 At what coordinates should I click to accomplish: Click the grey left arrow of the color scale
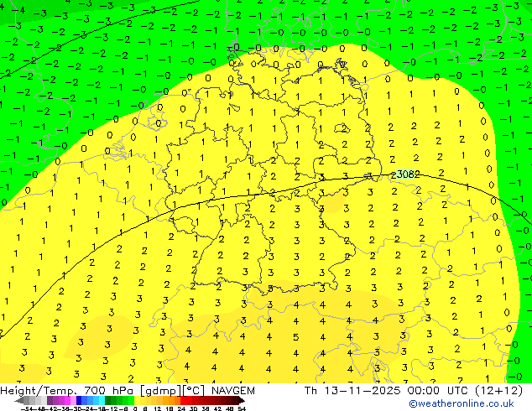[x=19, y=400]
